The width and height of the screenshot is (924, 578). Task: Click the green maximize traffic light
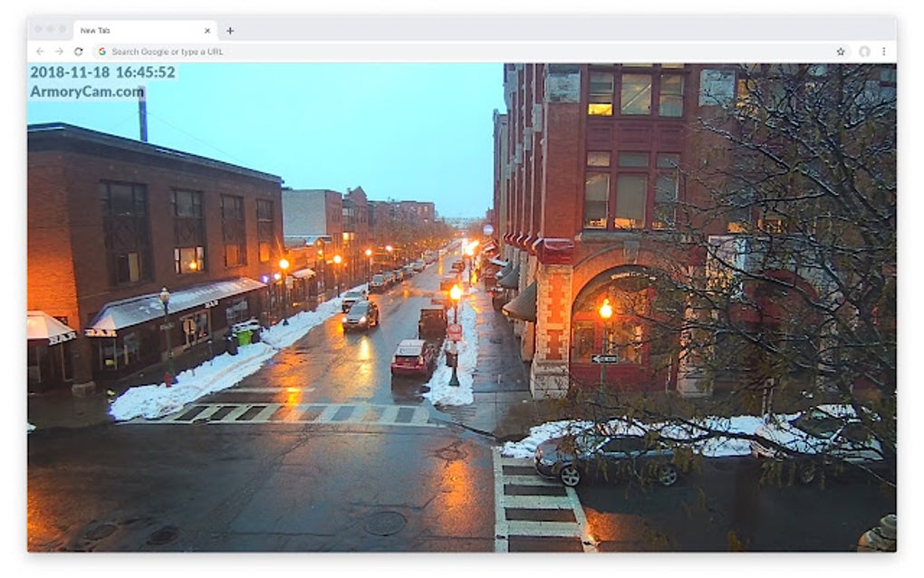(x=62, y=26)
